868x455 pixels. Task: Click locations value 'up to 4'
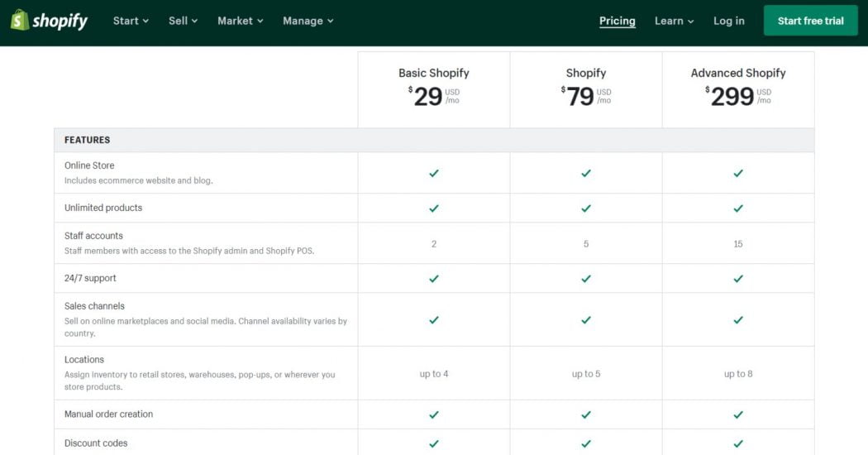(x=434, y=374)
